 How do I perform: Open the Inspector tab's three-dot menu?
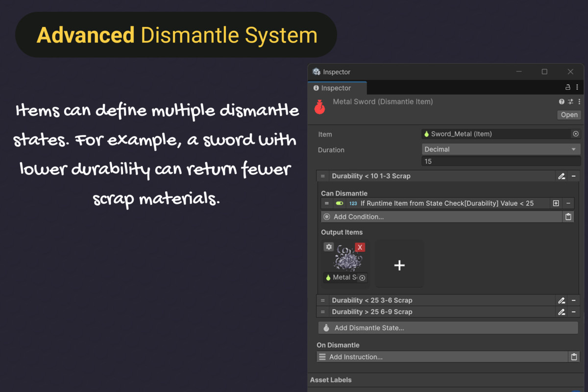coord(578,88)
